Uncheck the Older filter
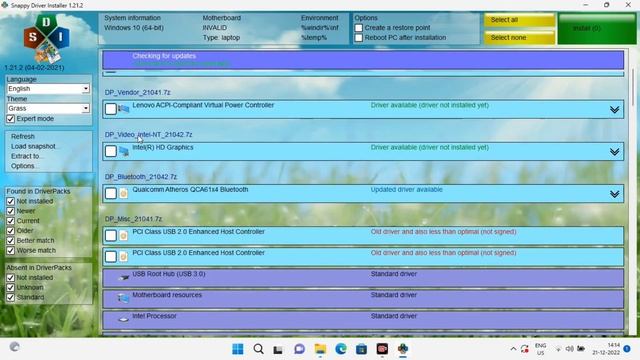This screenshot has width=640, height=360. 11,231
